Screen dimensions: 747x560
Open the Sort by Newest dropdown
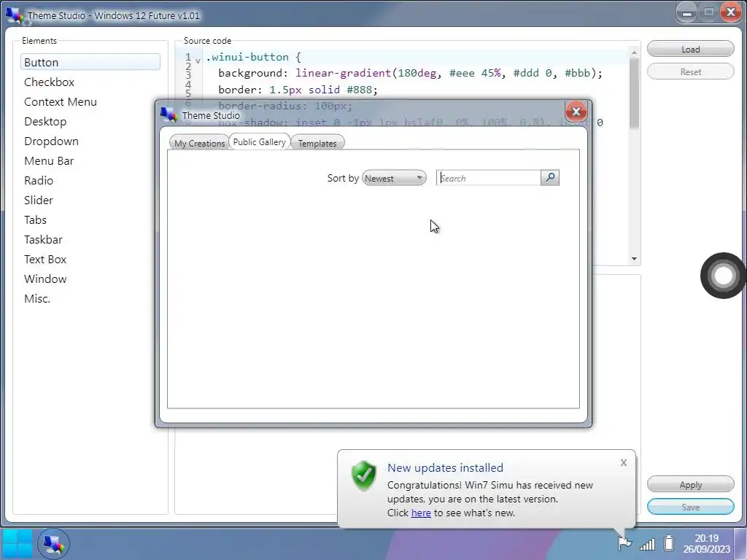[394, 178]
